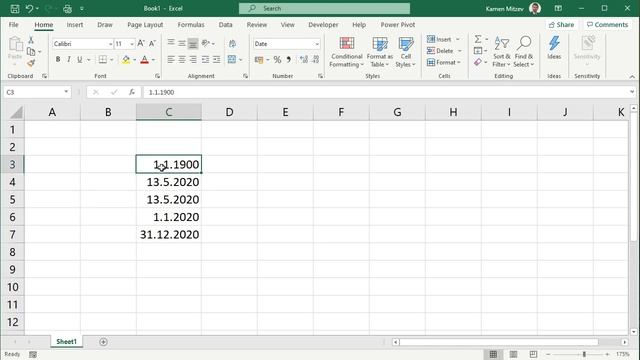640x360 pixels.
Task: Click the Wrap Text icon
Action: 232,43
